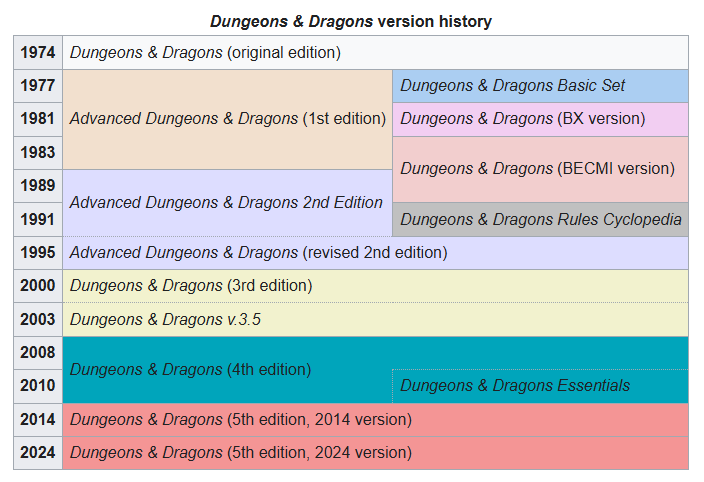Screen dimensions: 704x482
Task: Select the 2014 year cell
Action: click(38, 420)
